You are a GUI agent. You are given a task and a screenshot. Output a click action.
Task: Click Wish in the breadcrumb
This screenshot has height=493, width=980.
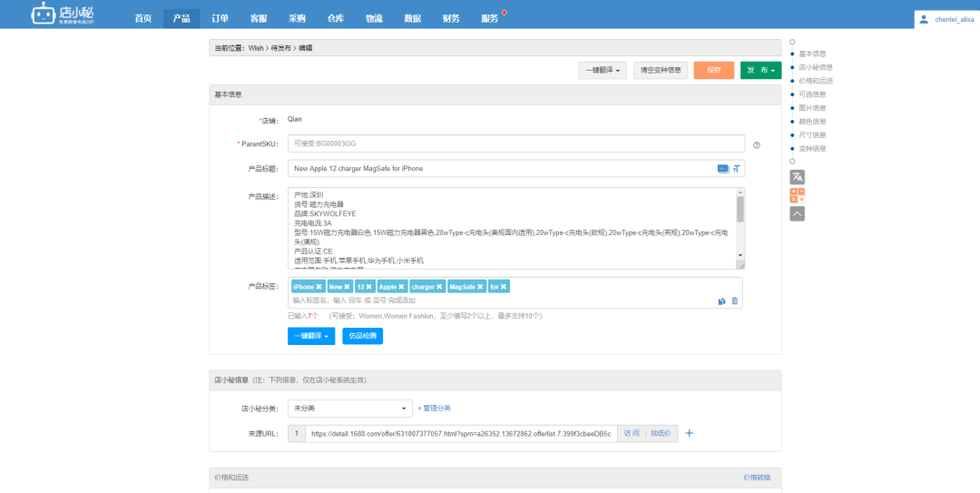[256, 48]
